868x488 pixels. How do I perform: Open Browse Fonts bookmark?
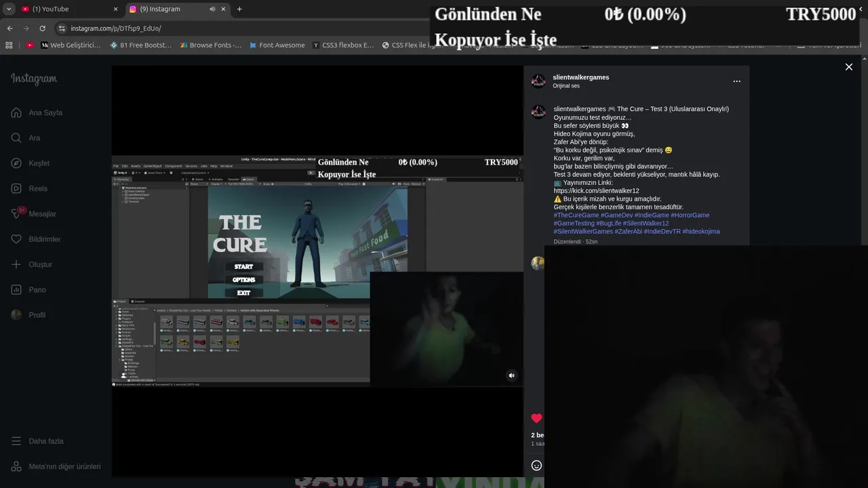click(x=210, y=45)
